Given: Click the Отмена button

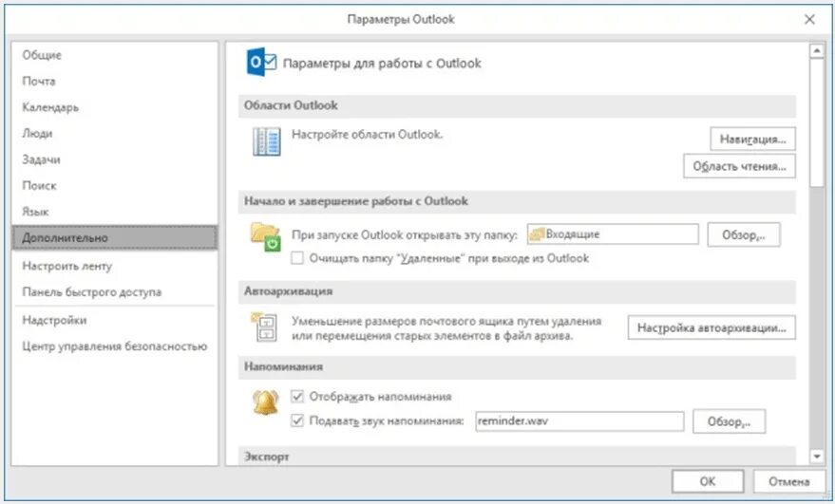Looking at the screenshot, I should click(x=788, y=481).
